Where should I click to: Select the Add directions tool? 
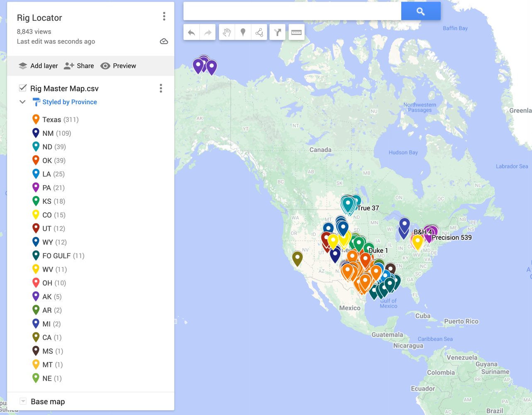(x=277, y=32)
